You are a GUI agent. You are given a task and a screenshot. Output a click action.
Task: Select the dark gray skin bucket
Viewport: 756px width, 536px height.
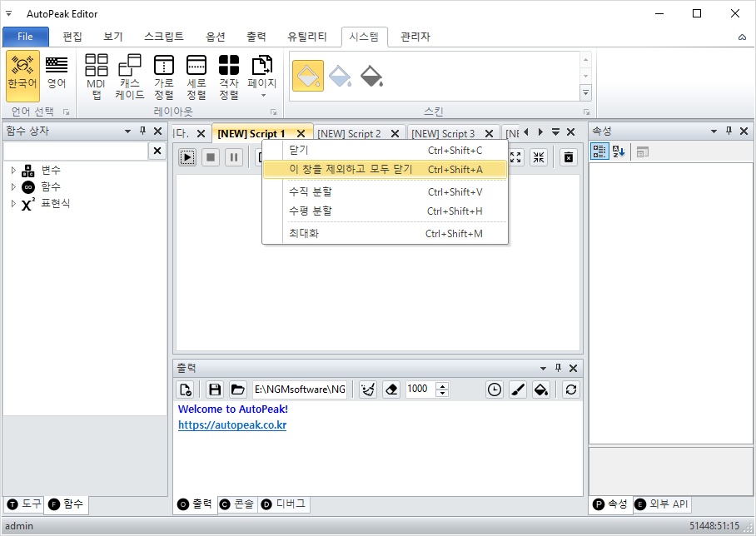pos(371,77)
